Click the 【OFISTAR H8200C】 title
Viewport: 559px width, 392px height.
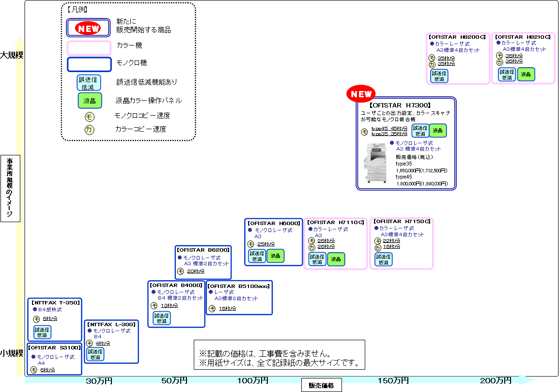pyautogui.click(x=457, y=37)
